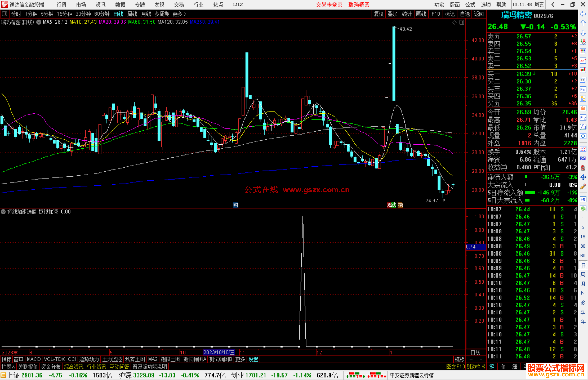Open the f(x) formula icon
588x380 pixels.
[x=583, y=127]
